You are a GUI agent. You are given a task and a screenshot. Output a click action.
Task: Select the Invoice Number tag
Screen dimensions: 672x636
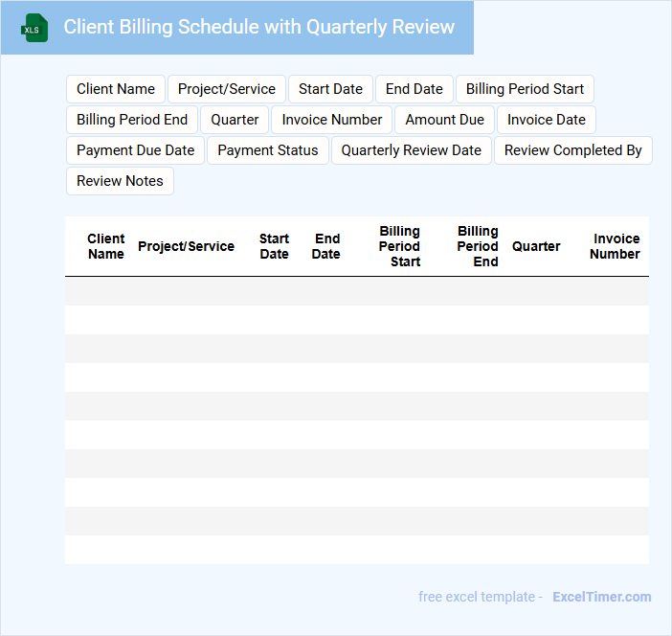pos(332,120)
